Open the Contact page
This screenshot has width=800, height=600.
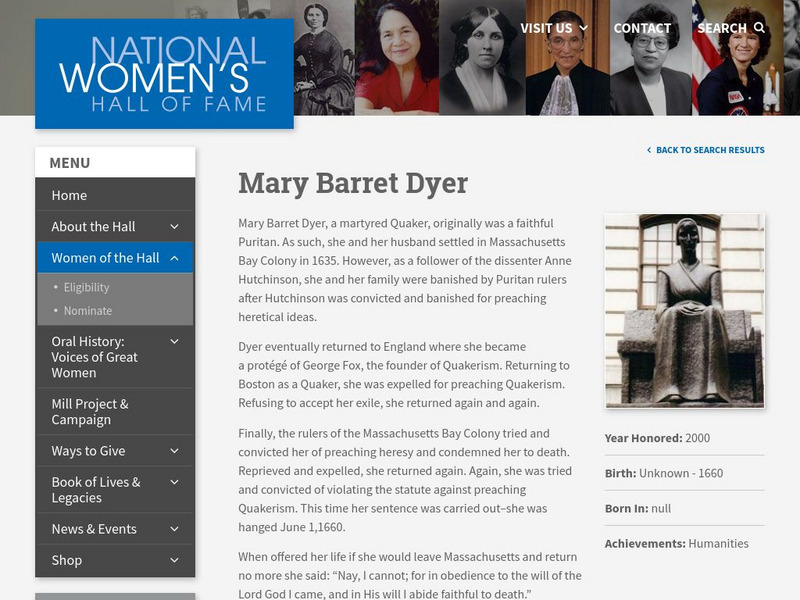(642, 28)
